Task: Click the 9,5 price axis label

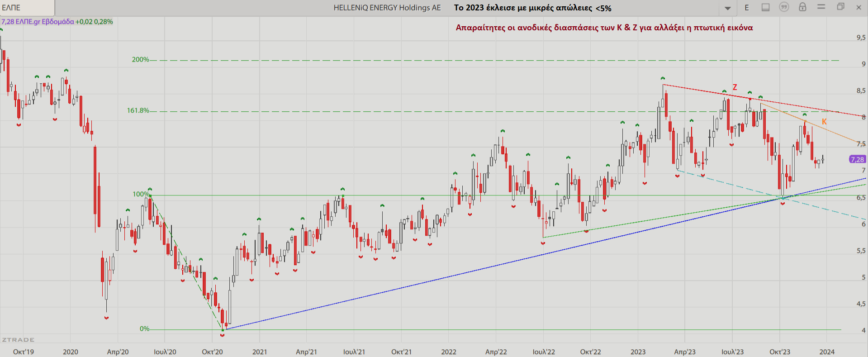Action: pos(861,38)
